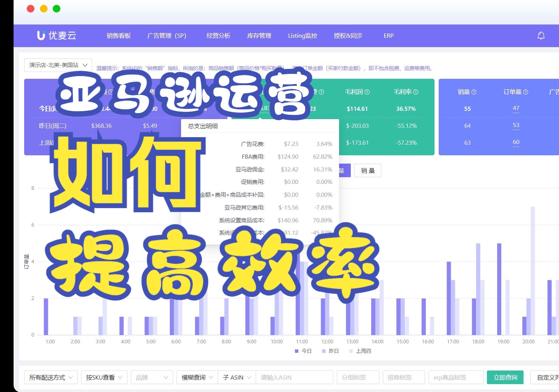
Task: Click yesterday's order count 53
Action: pyautogui.click(x=516, y=125)
